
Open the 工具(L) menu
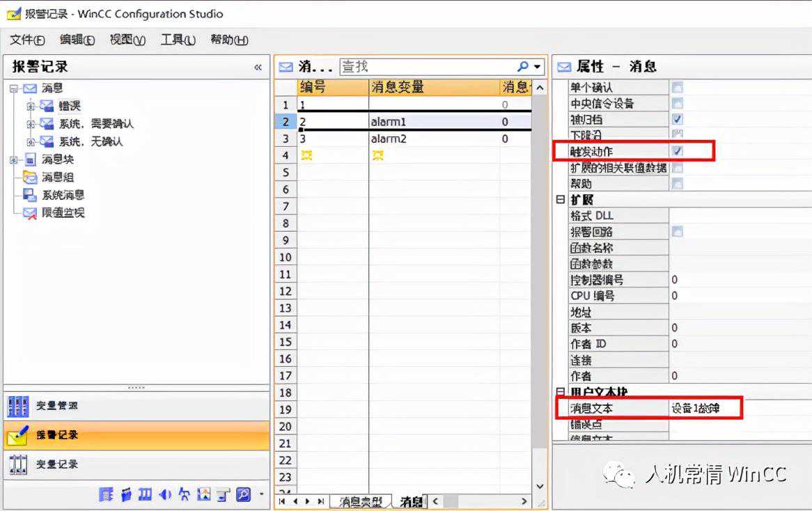coord(178,40)
